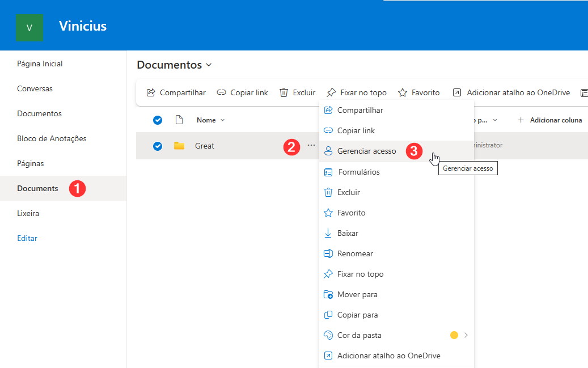This screenshot has height=368, width=588.
Task: Choose Copiar para in context menu
Action: coord(357,315)
